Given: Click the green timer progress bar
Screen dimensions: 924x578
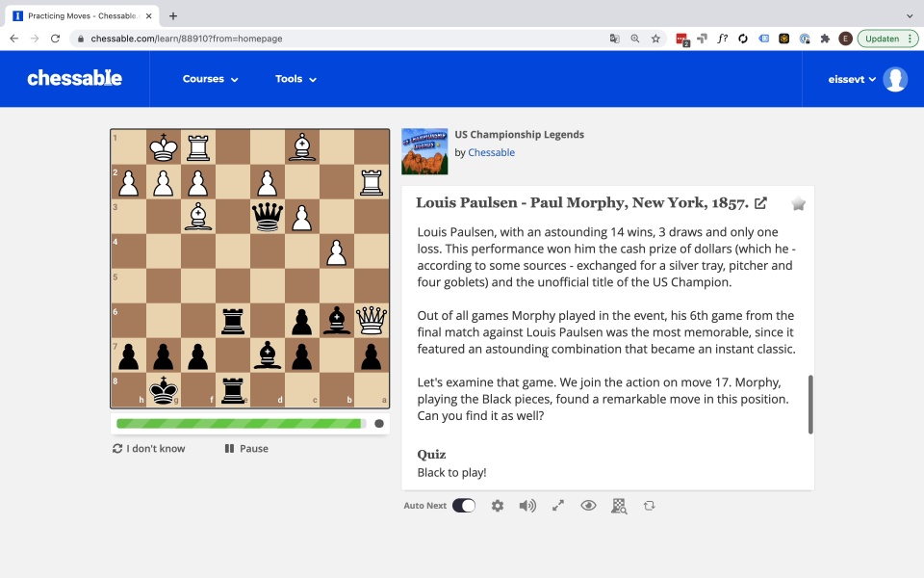Looking at the screenshot, I should click(x=239, y=424).
